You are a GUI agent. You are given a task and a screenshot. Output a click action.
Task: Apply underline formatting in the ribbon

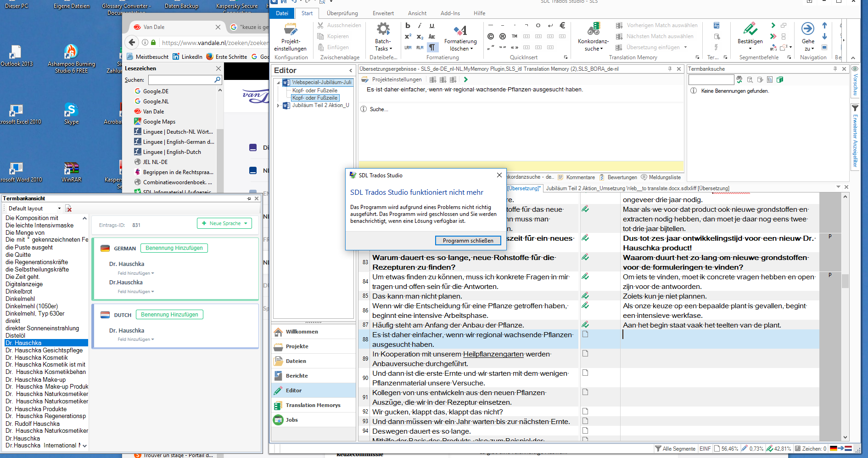[431, 26]
